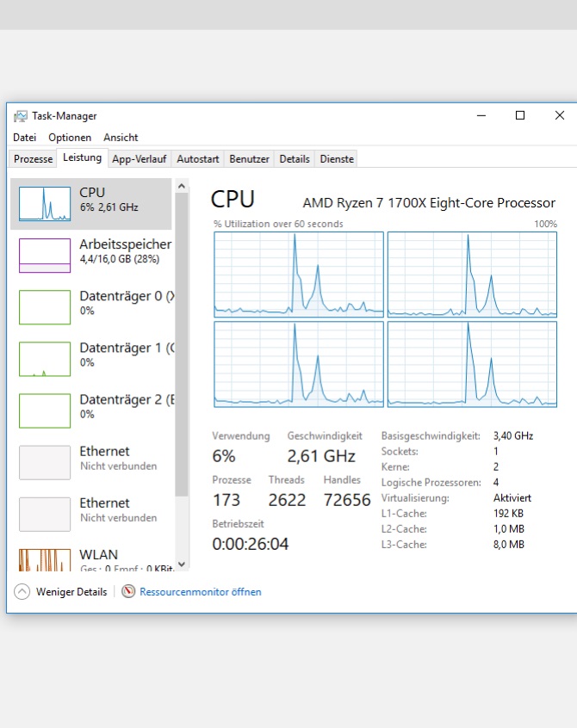Switch to the Dienste tab
Image resolution: width=577 pixels, height=728 pixels.
337,159
